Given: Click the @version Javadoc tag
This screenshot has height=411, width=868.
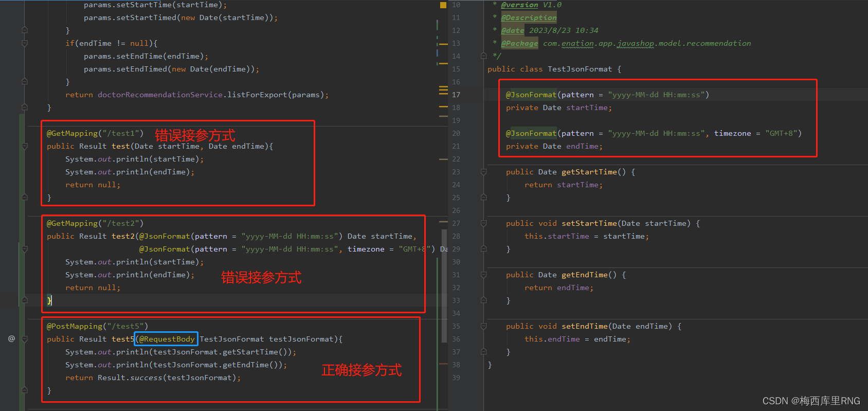Looking at the screenshot, I should click(x=519, y=5).
